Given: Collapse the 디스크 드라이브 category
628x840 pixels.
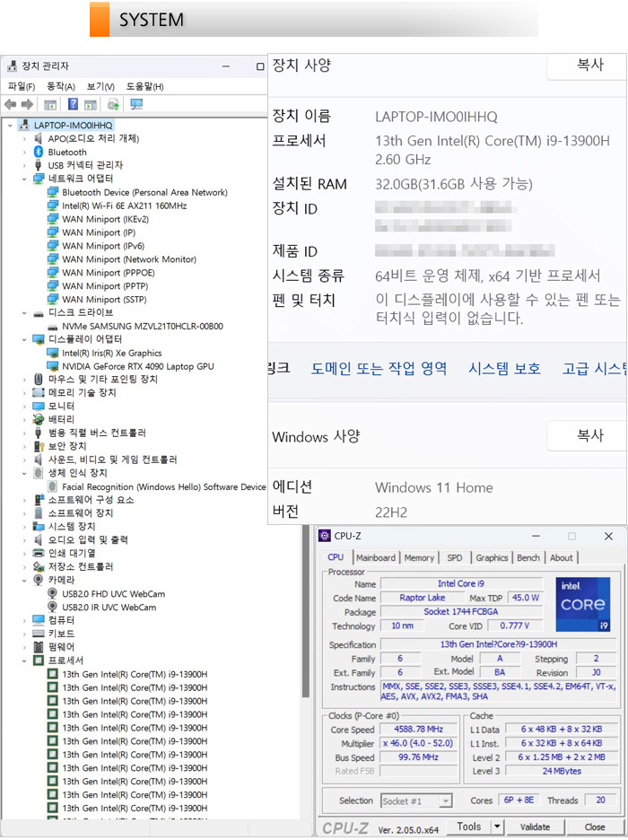Looking at the screenshot, I should coord(24,313).
